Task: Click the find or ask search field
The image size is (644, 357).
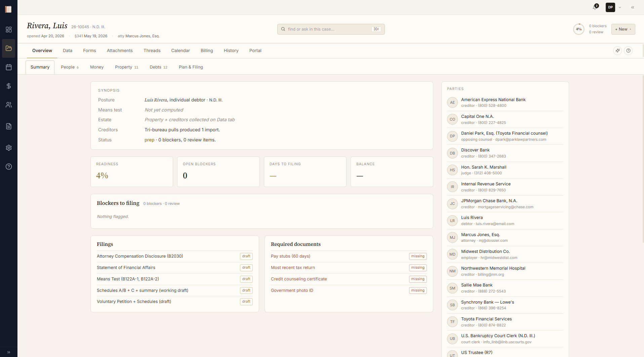Action: (x=330, y=29)
